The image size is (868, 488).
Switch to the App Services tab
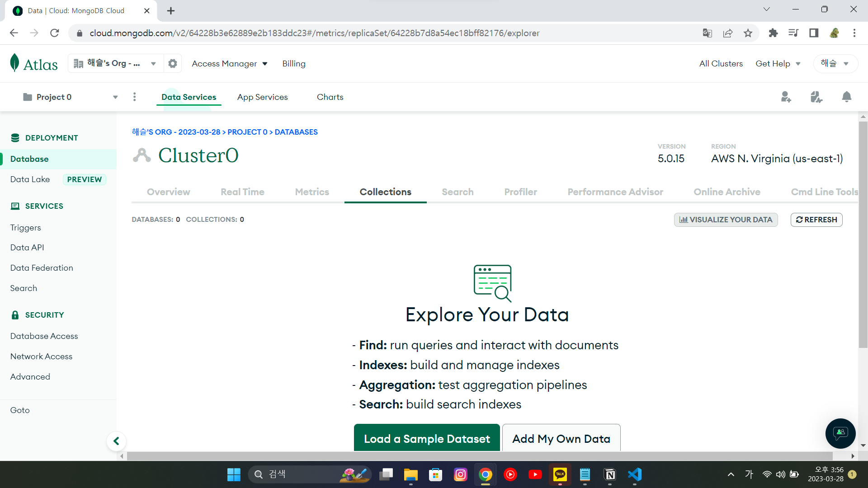point(262,97)
